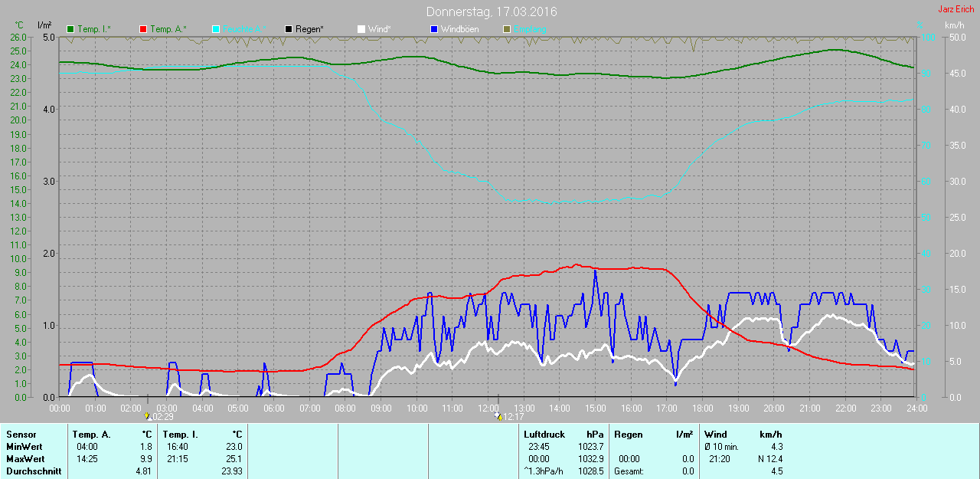
Task: Click the Jarz Erich author link
Action: click(956, 9)
